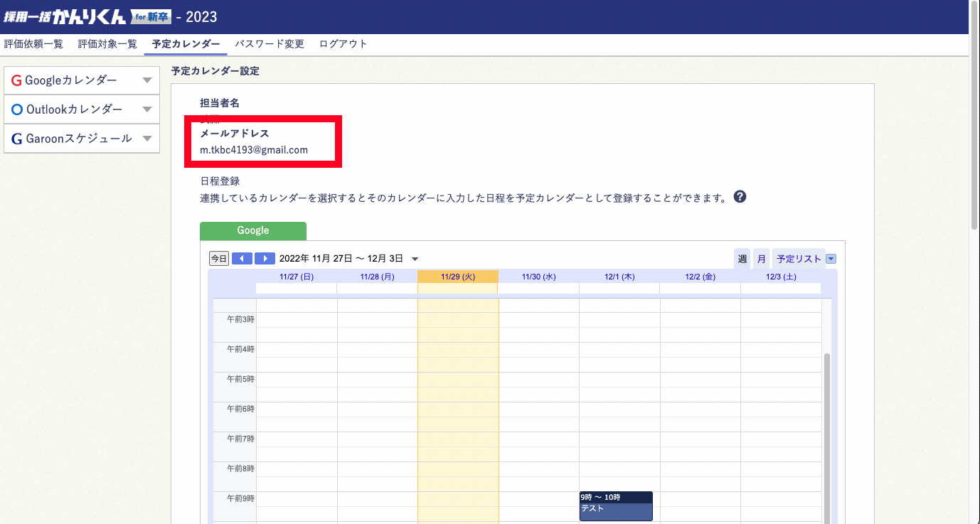
Task: Switch to the 月 view tab
Action: point(762,259)
